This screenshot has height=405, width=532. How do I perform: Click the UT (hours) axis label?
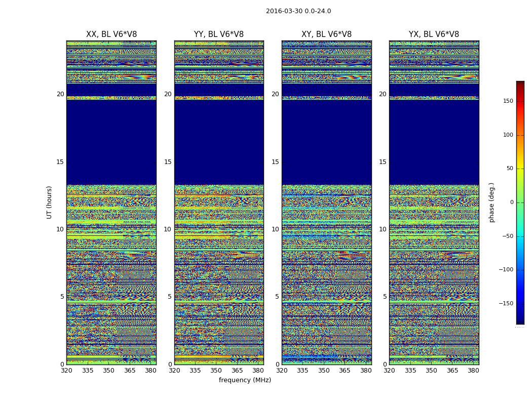tap(49, 202)
